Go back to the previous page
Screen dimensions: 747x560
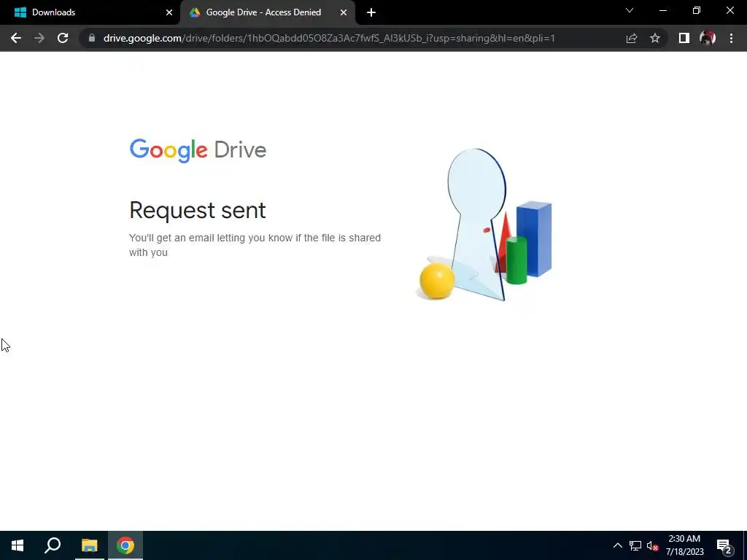coord(16,38)
